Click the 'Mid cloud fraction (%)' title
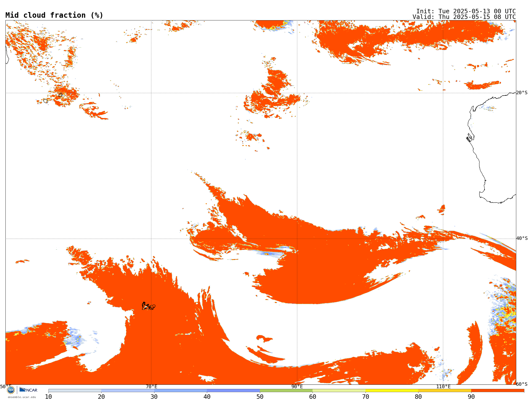The height and width of the screenshot is (400, 532). [54, 15]
